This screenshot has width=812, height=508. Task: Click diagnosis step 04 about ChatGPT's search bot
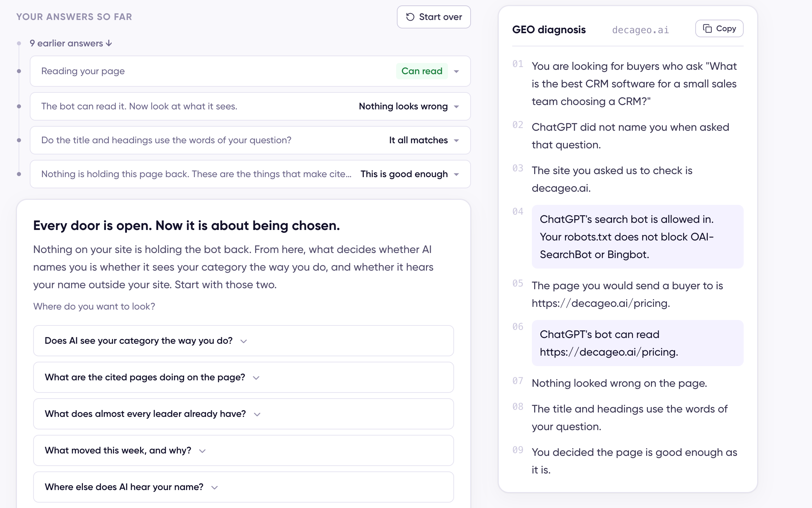pyautogui.click(x=637, y=237)
